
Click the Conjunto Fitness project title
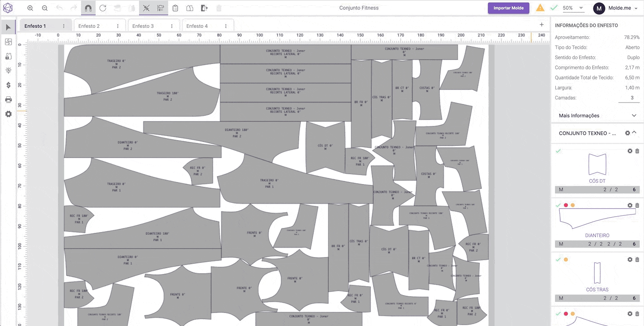tap(359, 8)
